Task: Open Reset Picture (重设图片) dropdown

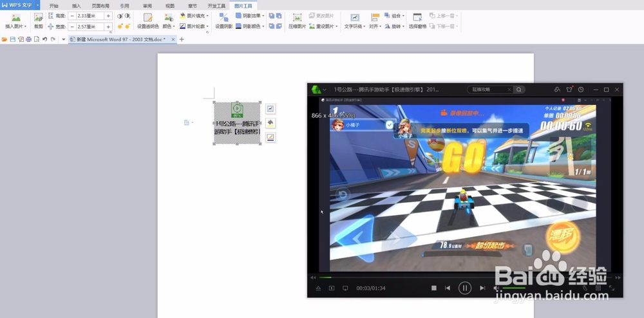Action: (323, 26)
